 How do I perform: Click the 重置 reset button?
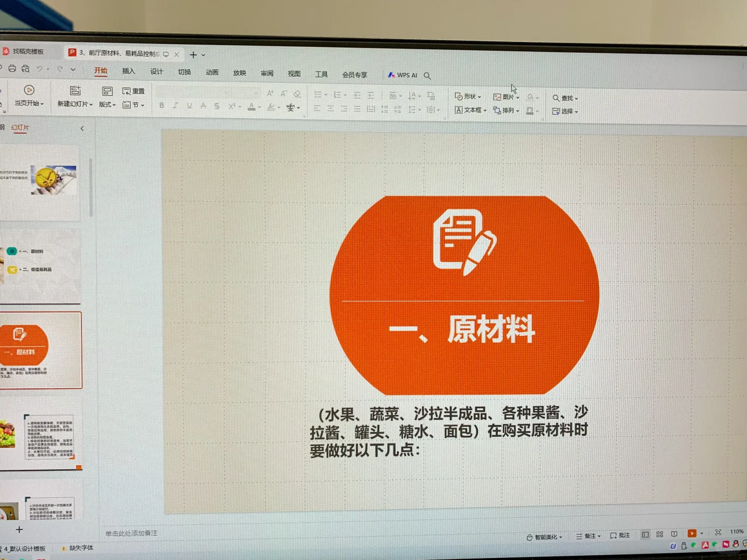[x=134, y=90]
